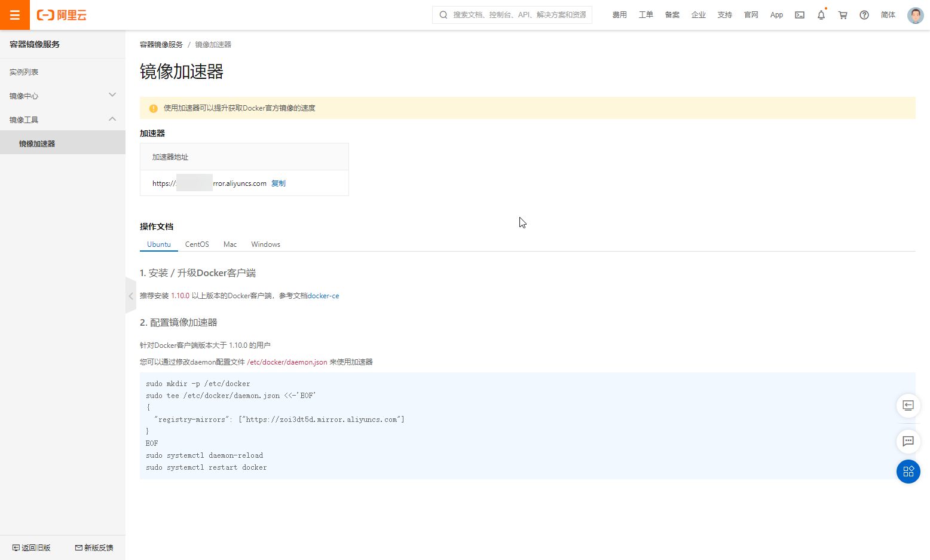Open 官网 in top navigation
The height and width of the screenshot is (560, 930).
[x=751, y=15]
